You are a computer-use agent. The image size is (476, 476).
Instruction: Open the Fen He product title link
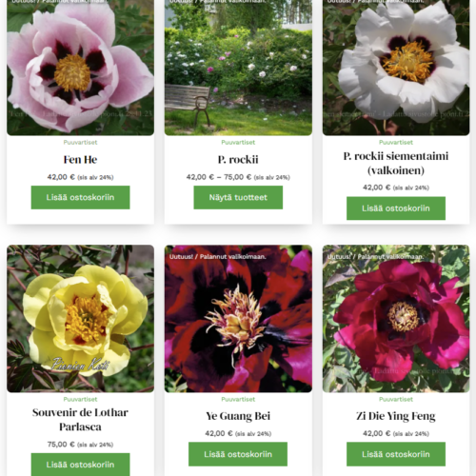[x=80, y=160]
